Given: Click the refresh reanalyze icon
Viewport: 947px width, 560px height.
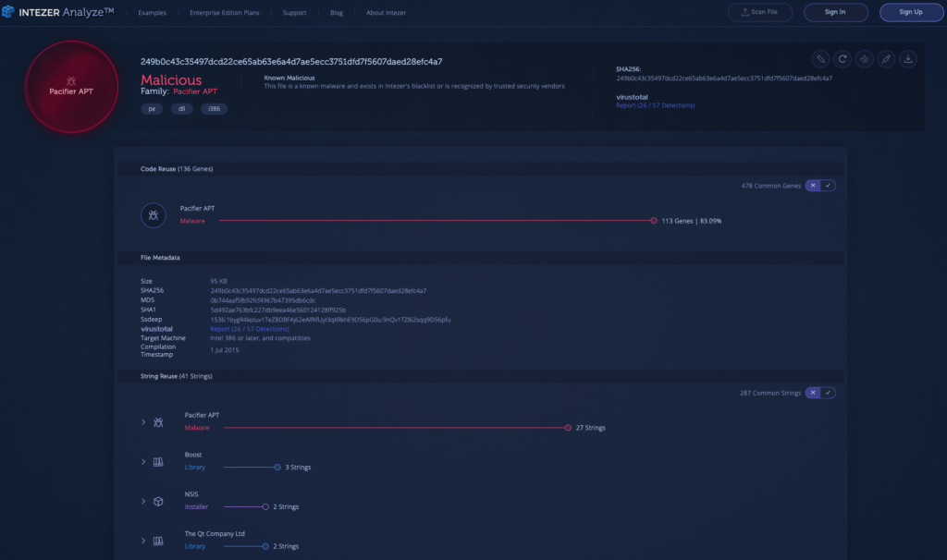Looking at the screenshot, I should tap(842, 59).
